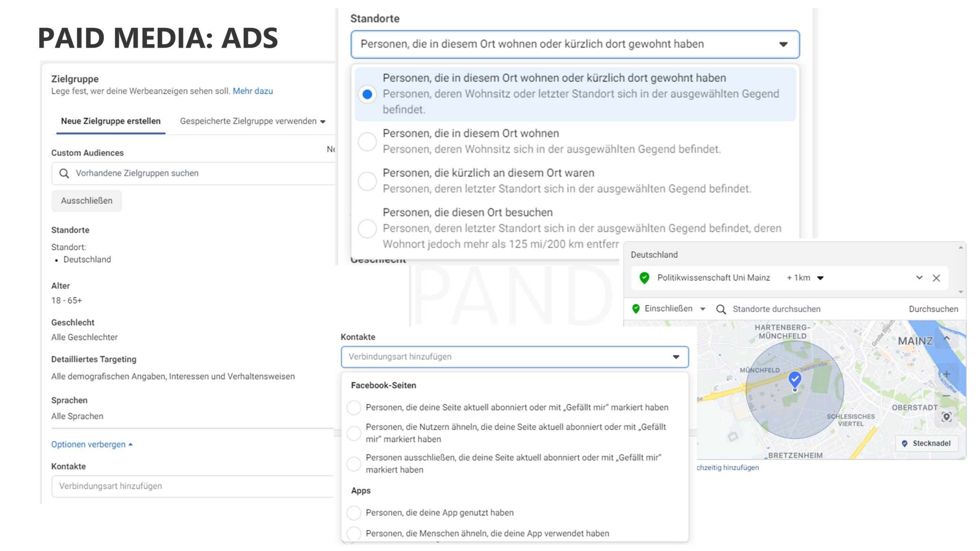The image size is (980, 551).
Task: Click 'Vorhandene Zielgruppen suchen' search field
Action: click(193, 173)
